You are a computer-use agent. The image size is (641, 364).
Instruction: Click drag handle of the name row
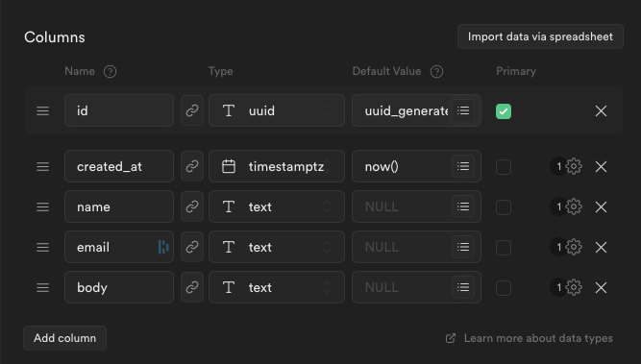pos(43,206)
